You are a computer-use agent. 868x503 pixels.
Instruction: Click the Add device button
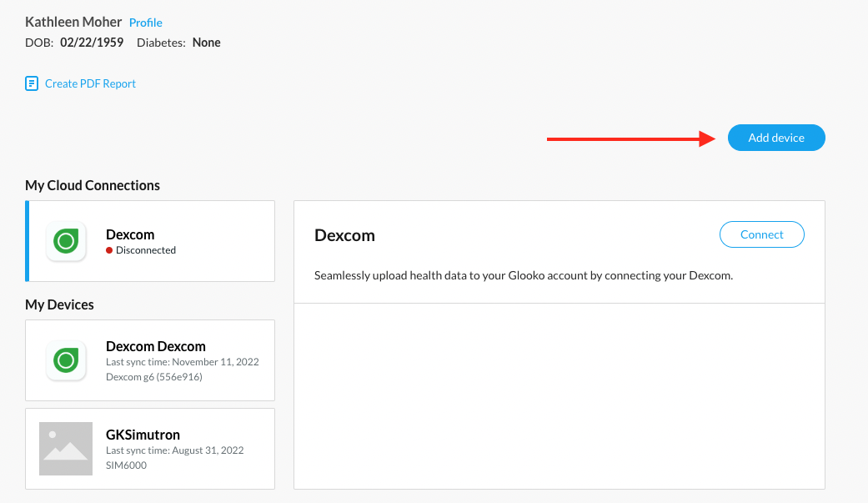[x=776, y=138]
